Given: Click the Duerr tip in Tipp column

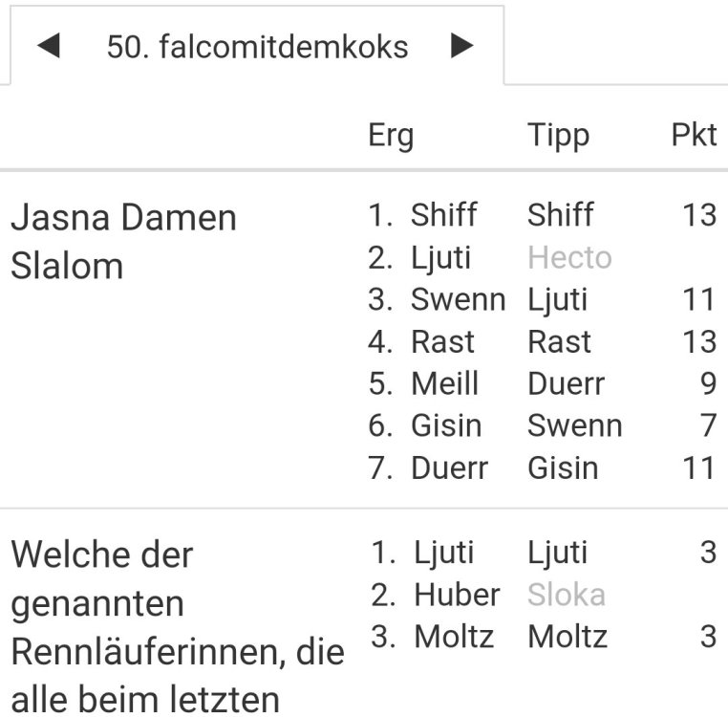Looking at the screenshot, I should (566, 383).
